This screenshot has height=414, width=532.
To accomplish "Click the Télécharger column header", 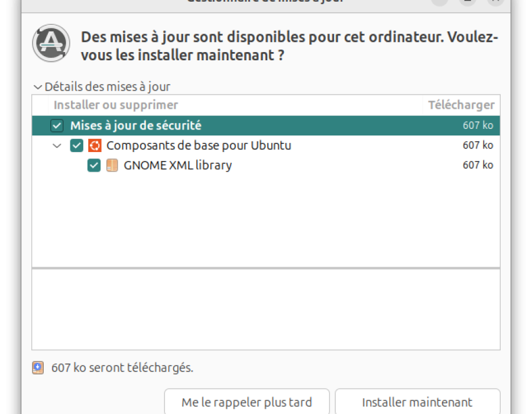I will click(x=461, y=105).
